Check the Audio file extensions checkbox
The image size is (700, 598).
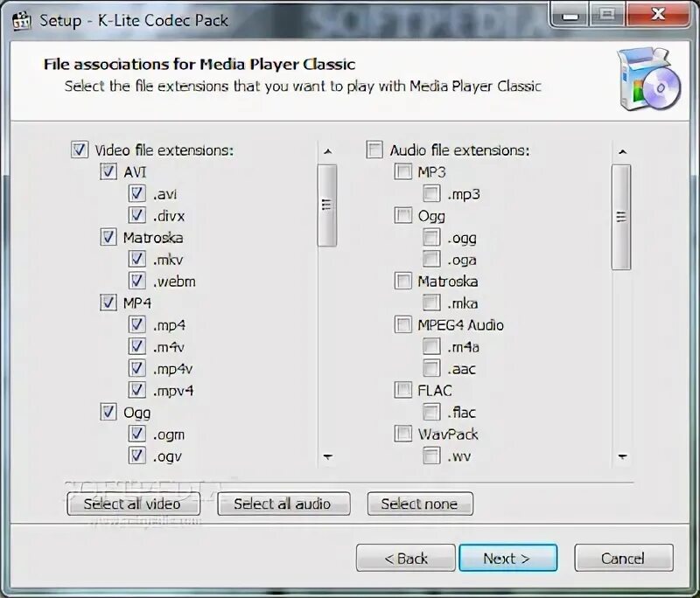click(374, 149)
